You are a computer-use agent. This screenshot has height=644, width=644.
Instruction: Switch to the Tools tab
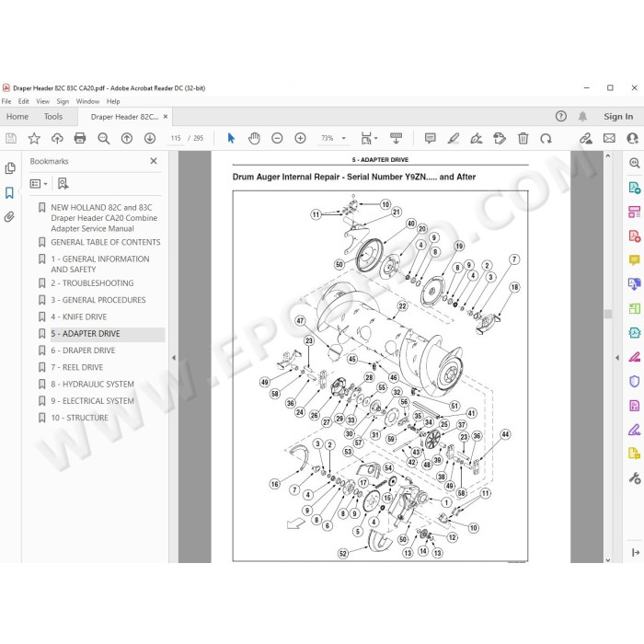click(53, 117)
